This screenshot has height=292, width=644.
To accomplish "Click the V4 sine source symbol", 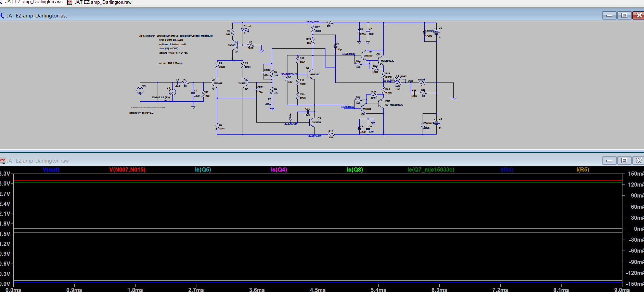I will click(172, 92).
